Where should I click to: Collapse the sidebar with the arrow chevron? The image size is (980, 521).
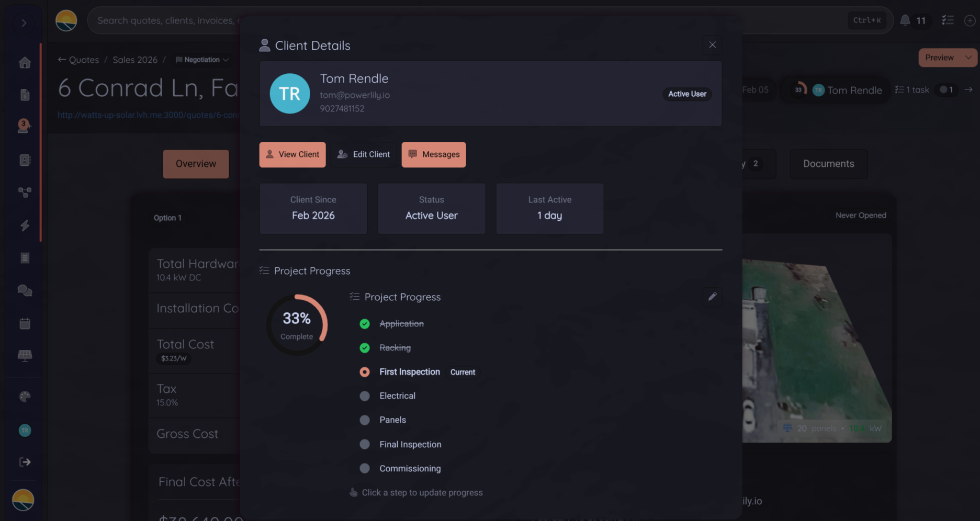[x=24, y=23]
